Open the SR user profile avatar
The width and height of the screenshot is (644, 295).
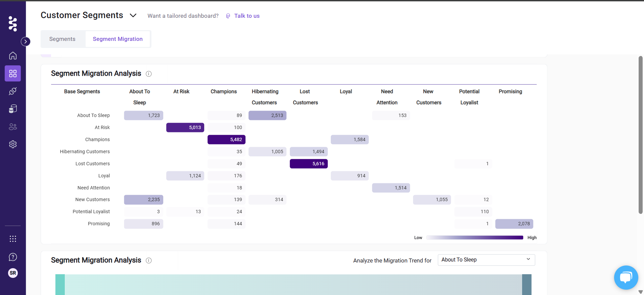pyautogui.click(x=13, y=273)
